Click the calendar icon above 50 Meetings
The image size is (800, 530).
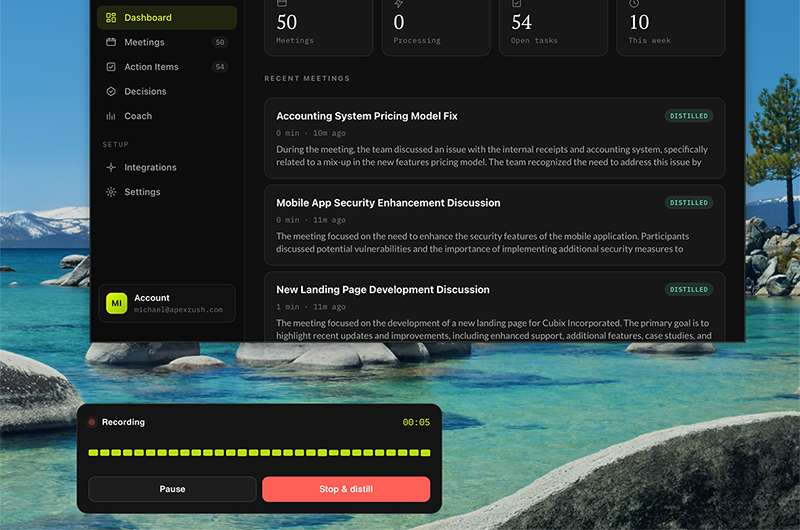tap(282, 4)
